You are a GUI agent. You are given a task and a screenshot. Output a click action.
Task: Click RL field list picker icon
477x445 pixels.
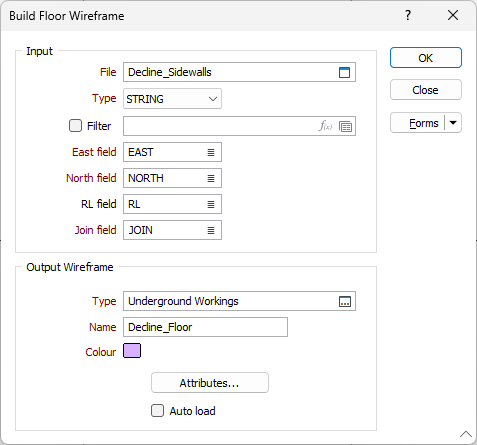(211, 204)
